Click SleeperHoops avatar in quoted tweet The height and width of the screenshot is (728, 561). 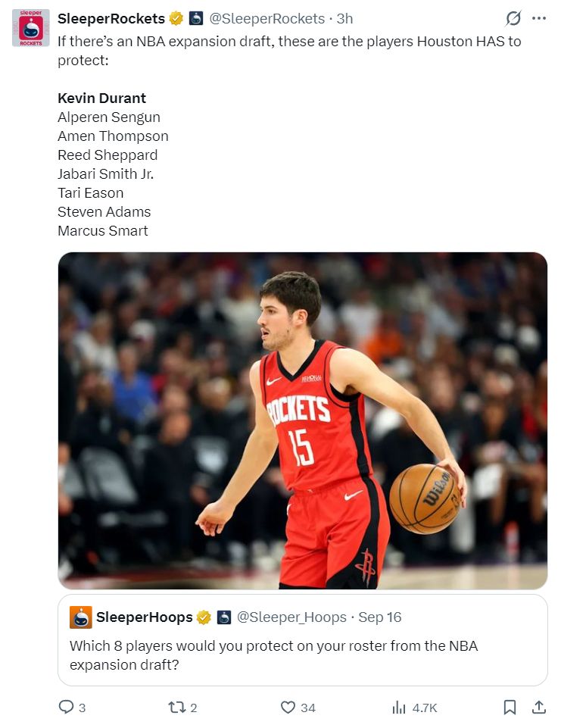pyautogui.click(x=81, y=617)
